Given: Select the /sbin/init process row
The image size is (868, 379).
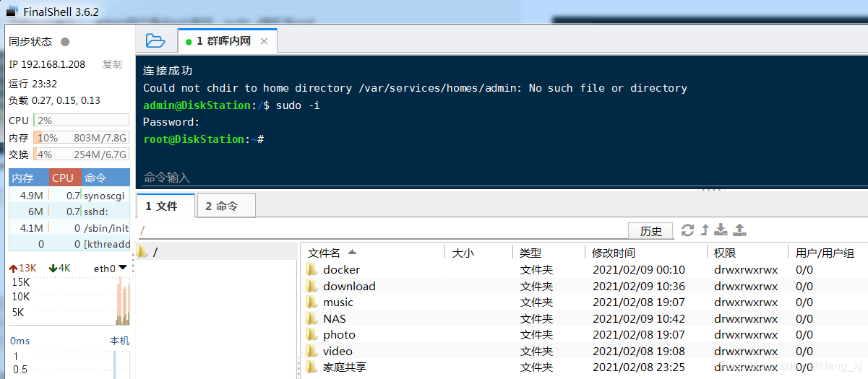Looking at the screenshot, I should [x=69, y=228].
